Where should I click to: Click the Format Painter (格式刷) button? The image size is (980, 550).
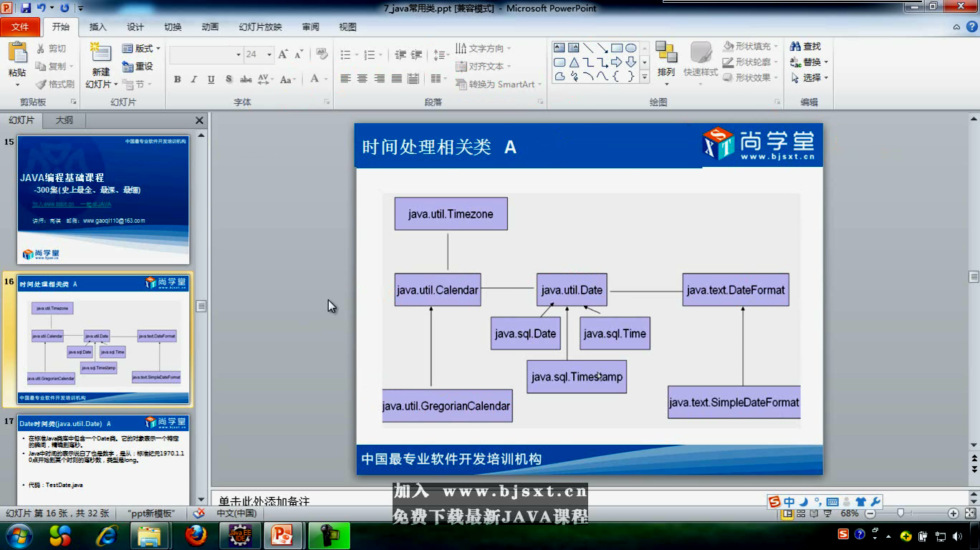pos(55,84)
